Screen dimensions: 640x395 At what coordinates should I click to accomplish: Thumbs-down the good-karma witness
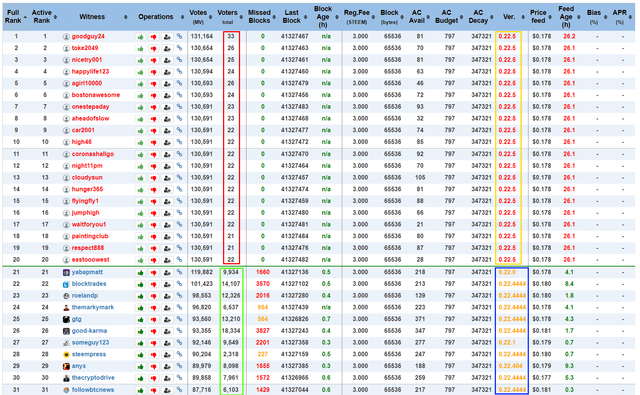154,331
